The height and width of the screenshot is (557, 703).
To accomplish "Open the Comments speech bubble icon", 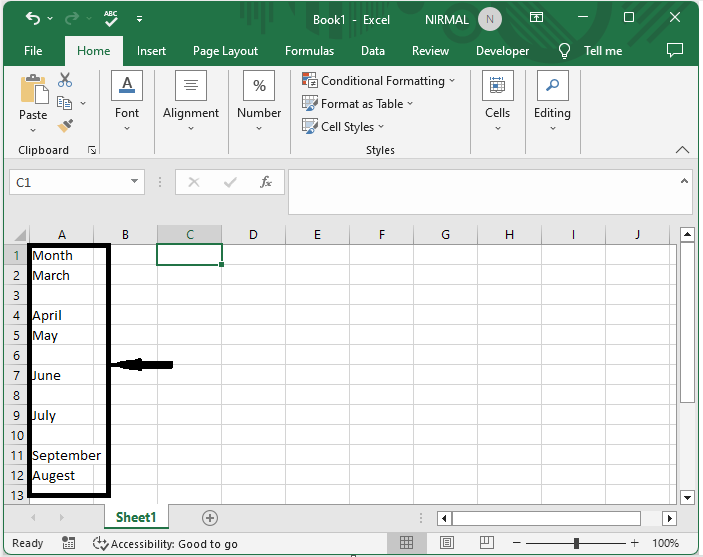I will [674, 50].
